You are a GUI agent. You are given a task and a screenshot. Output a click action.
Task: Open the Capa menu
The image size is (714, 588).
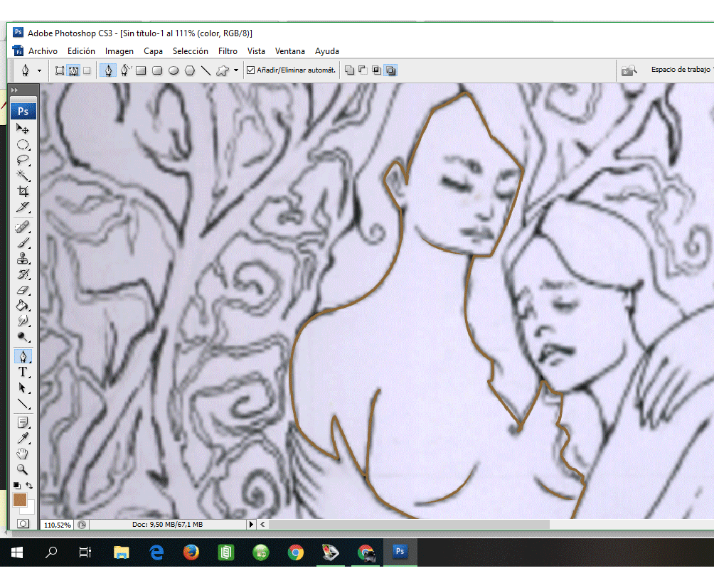click(153, 51)
